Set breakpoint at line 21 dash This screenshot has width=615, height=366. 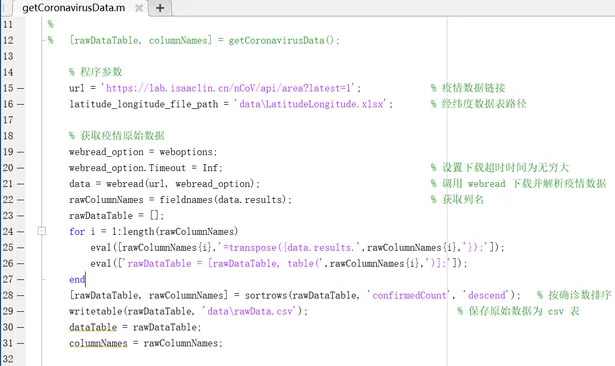tap(20, 184)
